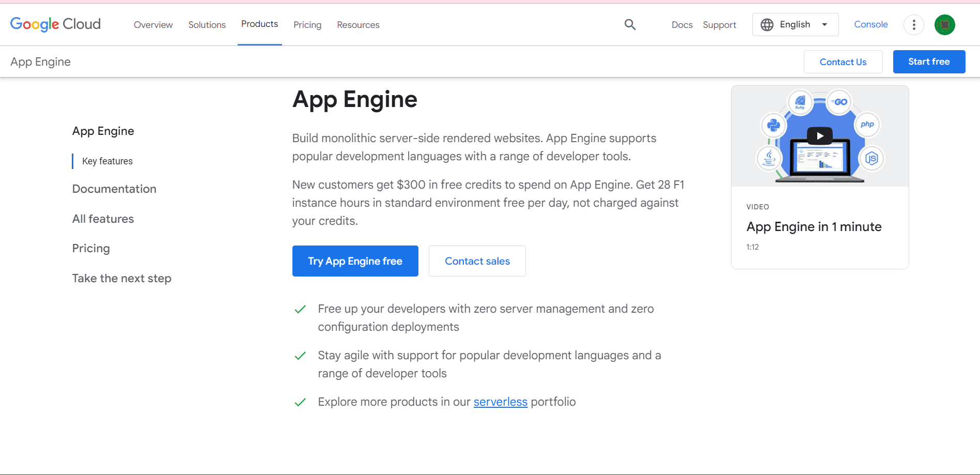
Task: Click the laptop illustration in video thumbnail
Action: pos(819,161)
